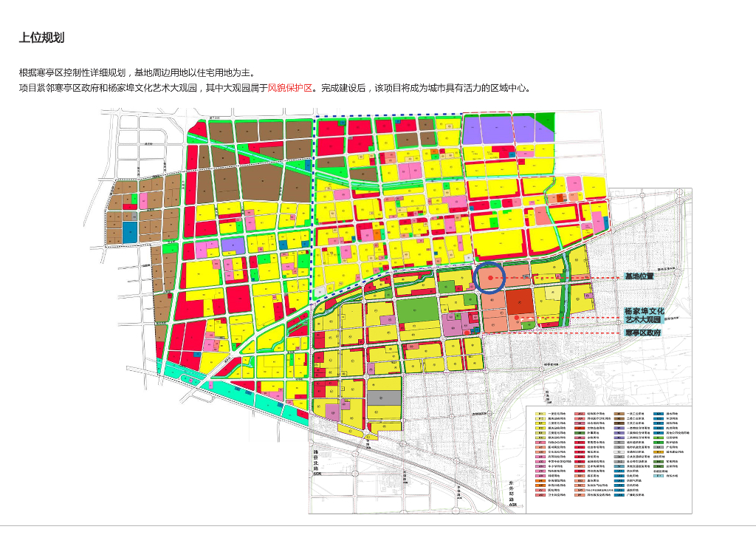Select the 基地位置 map label
This screenshot has height=535, width=756.
coord(639,276)
